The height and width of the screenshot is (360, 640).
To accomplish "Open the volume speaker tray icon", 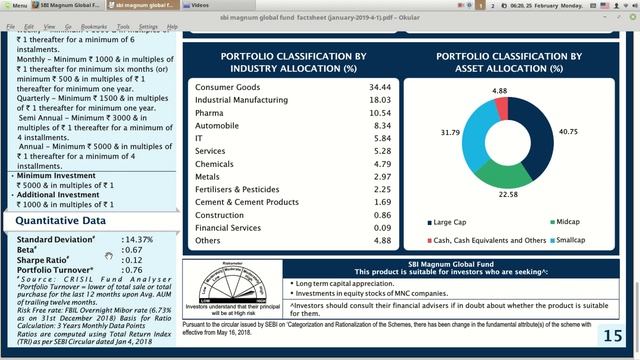I will [x=635, y=6].
